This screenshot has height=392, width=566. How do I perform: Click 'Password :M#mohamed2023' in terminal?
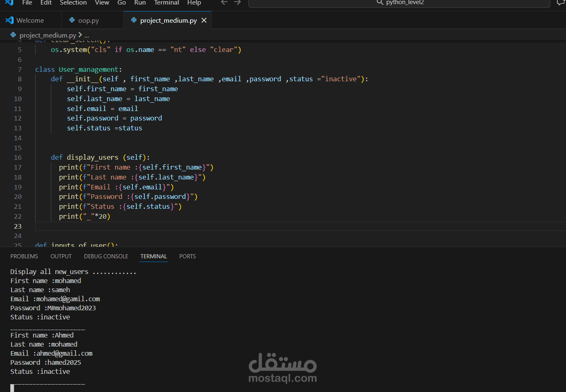pos(53,308)
